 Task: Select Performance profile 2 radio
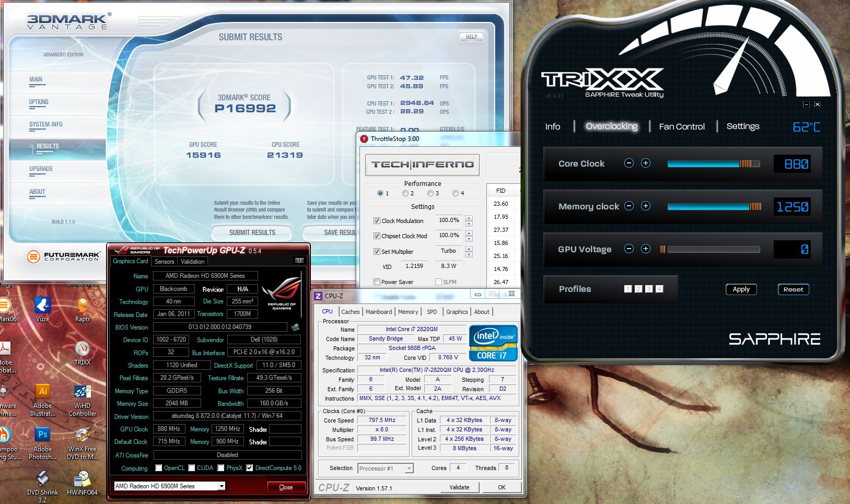(405, 193)
